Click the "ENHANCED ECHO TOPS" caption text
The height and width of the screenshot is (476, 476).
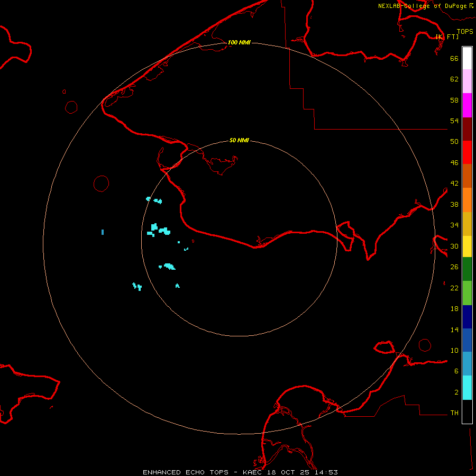click(x=186, y=472)
